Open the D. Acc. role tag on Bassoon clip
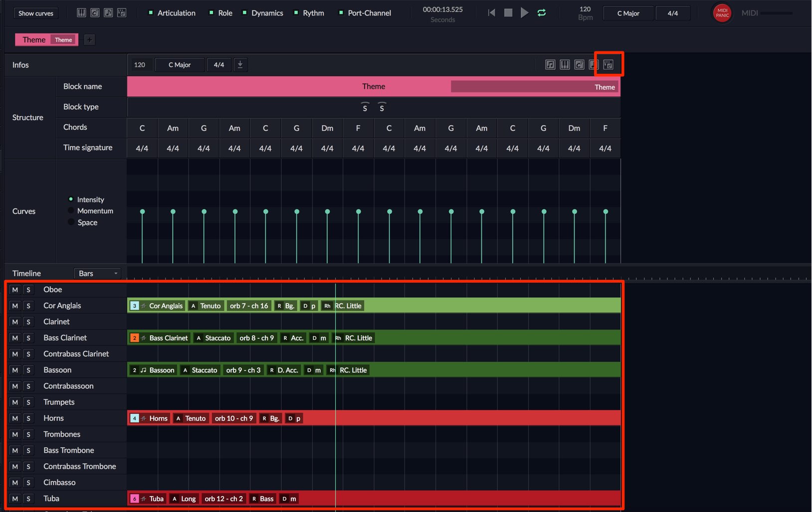The width and height of the screenshot is (812, 512). 284,370
